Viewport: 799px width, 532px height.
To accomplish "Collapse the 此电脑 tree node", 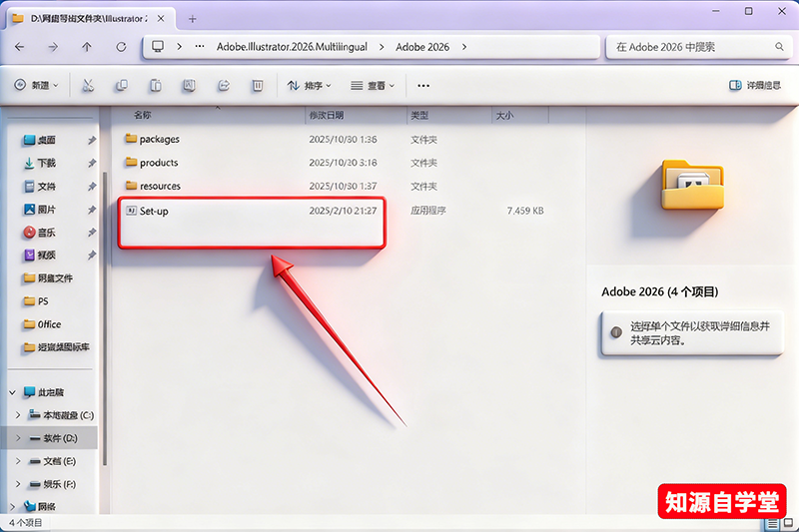I will (x=13, y=392).
